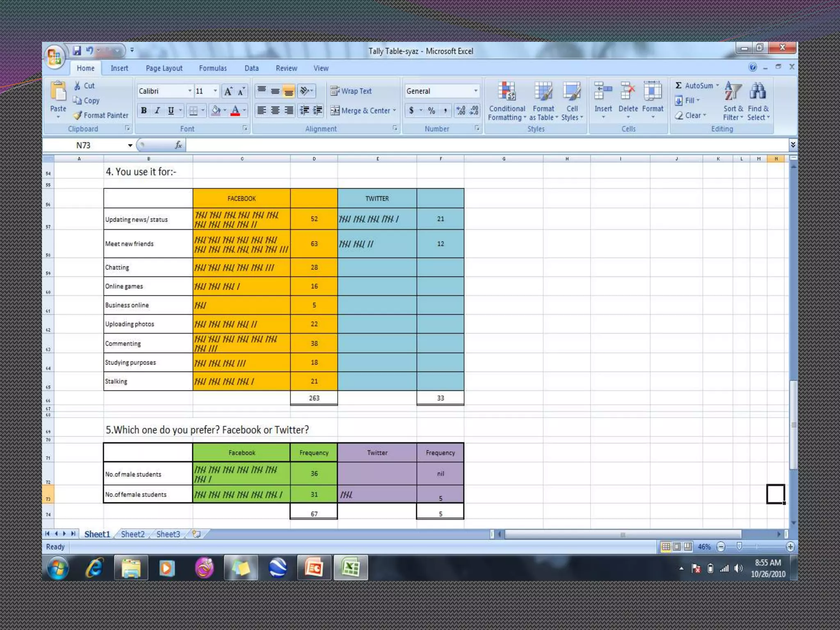Click the Merge & Center icon
Viewport: 840px width, 630px height.
tap(335, 111)
